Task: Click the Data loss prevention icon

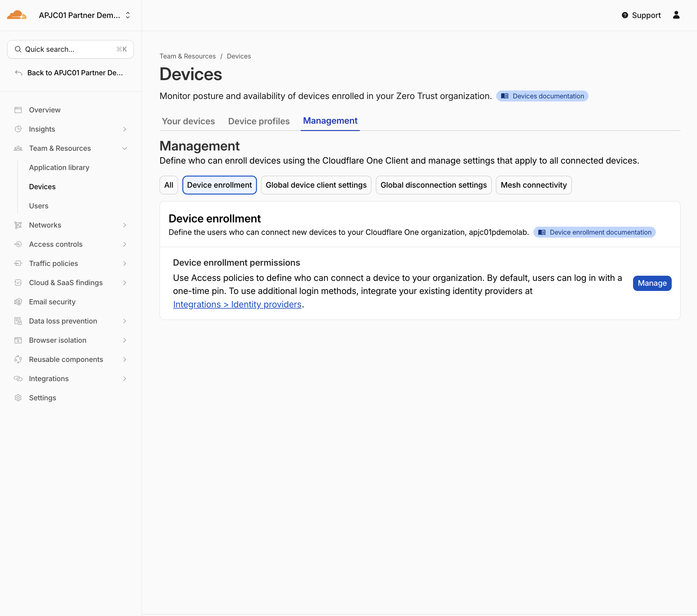Action: (x=18, y=321)
